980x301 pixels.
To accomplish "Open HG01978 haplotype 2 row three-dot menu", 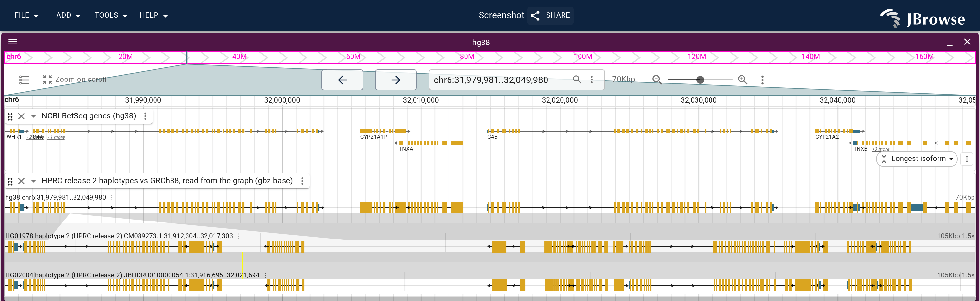I will click(x=239, y=236).
